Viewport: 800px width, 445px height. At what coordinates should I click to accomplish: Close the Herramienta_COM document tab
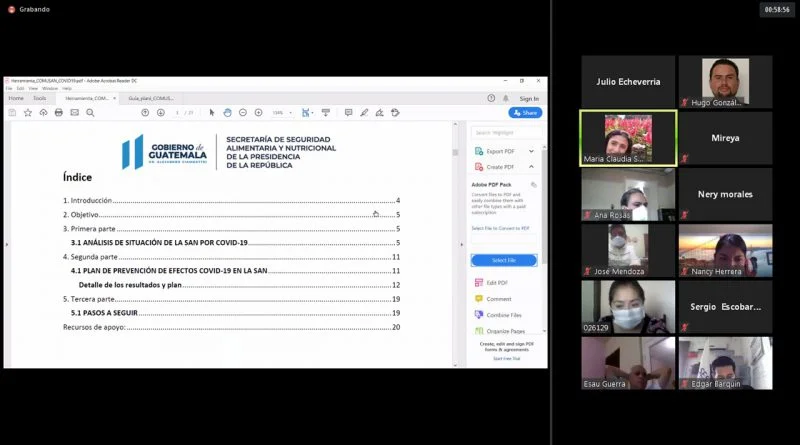click(x=114, y=98)
